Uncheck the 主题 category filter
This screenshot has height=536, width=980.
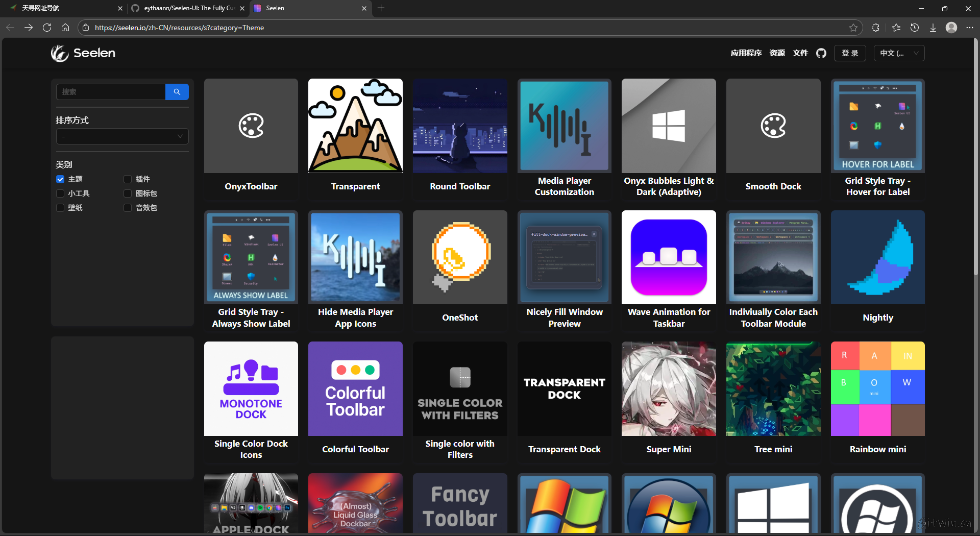[x=60, y=179]
